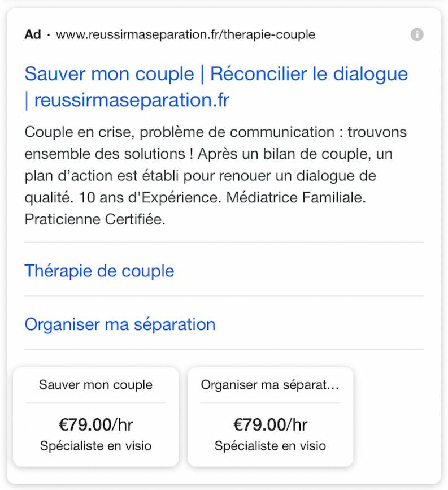Click Spécialiste en visio on right card
448x490 pixels.
click(269, 446)
